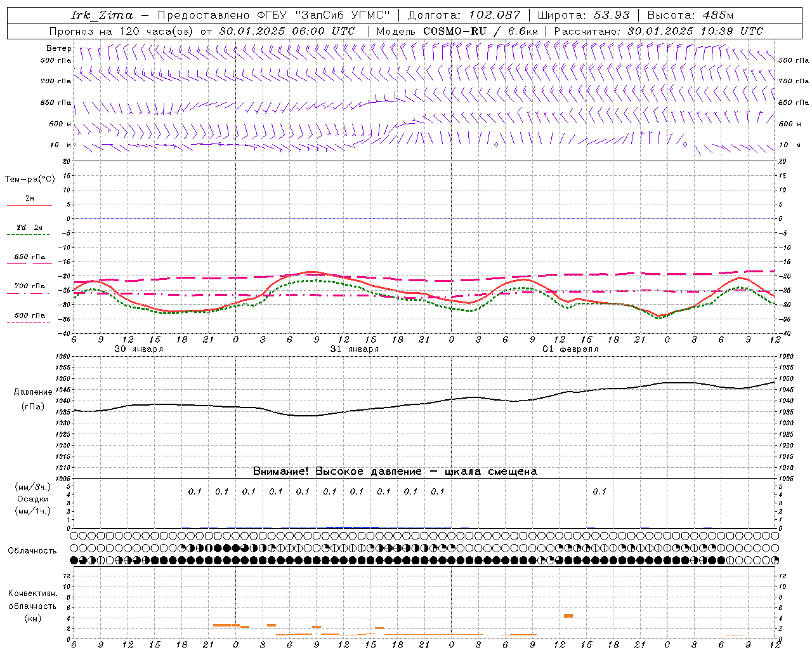This screenshot has width=812, height=650.
Task: Click the longitude value 102.087
Action: pyautogui.click(x=495, y=15)
